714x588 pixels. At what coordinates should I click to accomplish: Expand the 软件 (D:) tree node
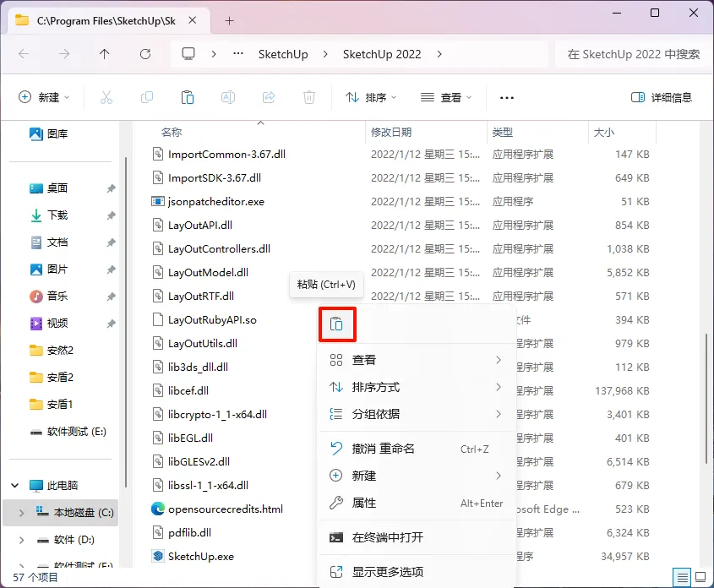pos(21,540)
